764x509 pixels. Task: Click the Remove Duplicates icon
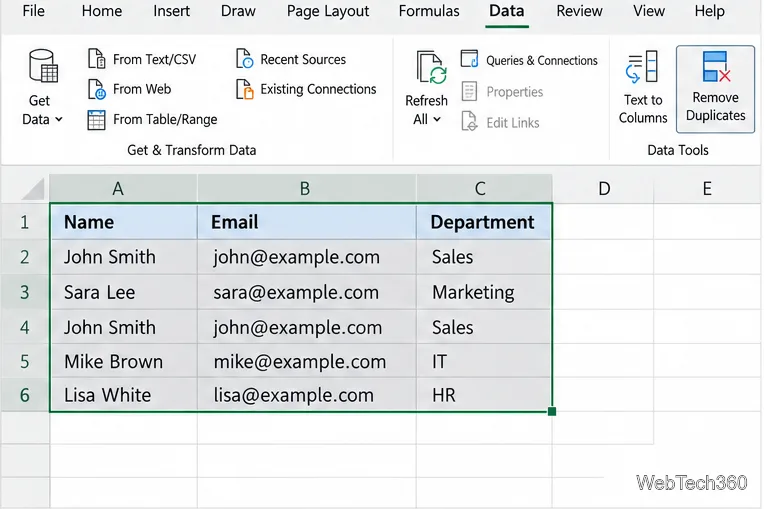[x=716, y=67]
